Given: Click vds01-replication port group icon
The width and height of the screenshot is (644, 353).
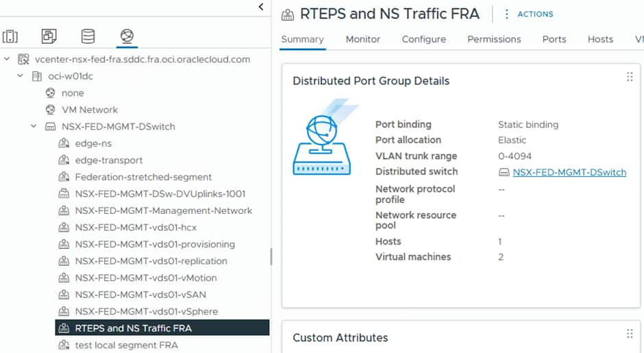Looking at the screenshot, I should (64, 261).
